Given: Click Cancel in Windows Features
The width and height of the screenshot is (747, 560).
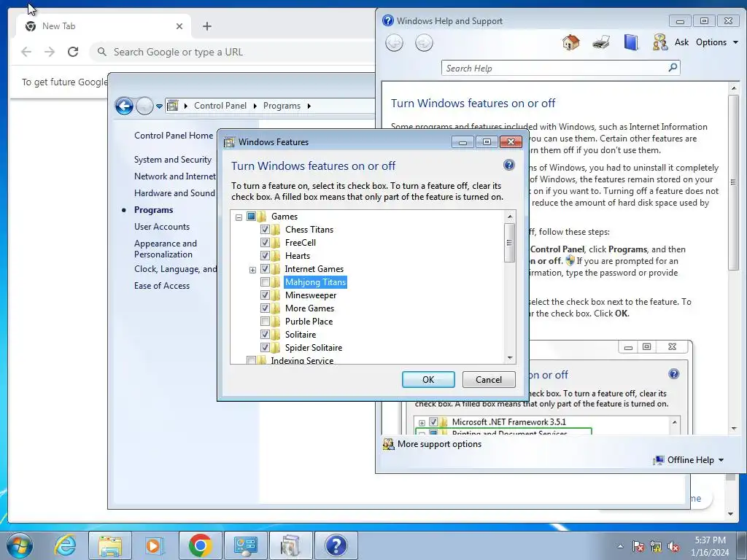Looking at the screenshot, I should click(x=489, y=379).
